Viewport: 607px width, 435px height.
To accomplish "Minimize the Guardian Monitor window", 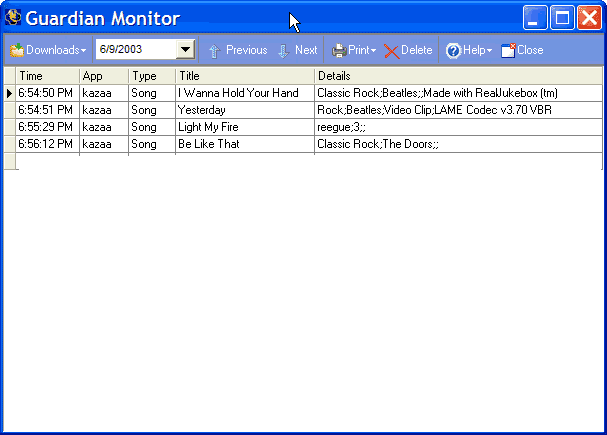I will click(535, 17).
